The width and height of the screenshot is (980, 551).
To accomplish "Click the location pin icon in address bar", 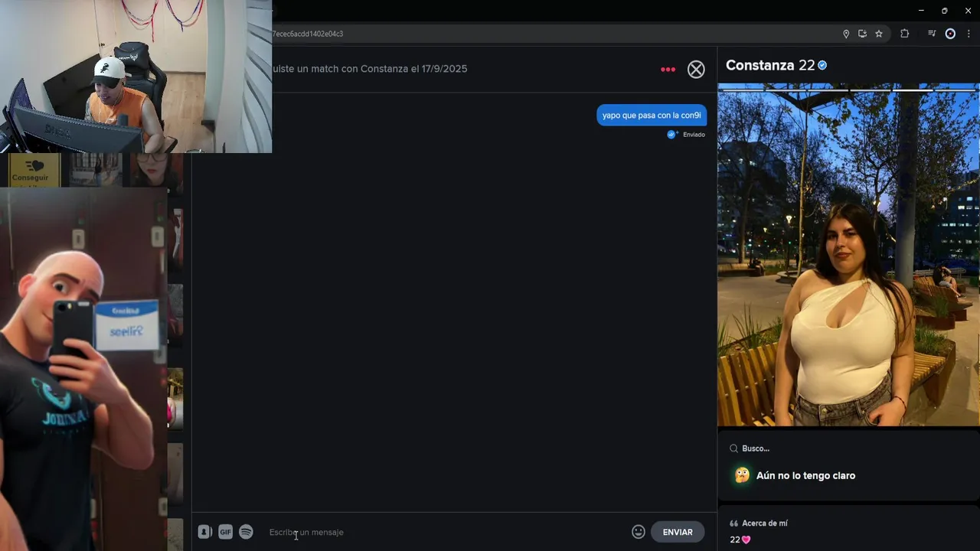I will coord(846,34).
